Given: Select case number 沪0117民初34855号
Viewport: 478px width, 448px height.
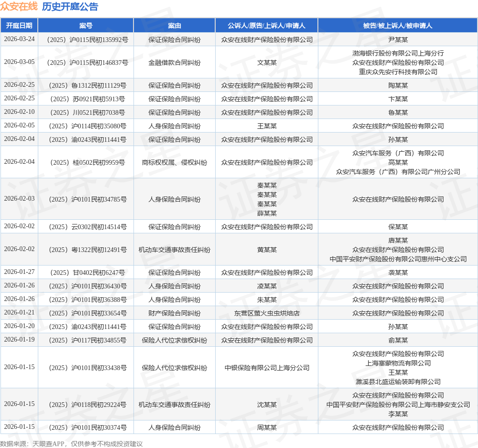Looking at the screenshot, I should pos(87,340).
